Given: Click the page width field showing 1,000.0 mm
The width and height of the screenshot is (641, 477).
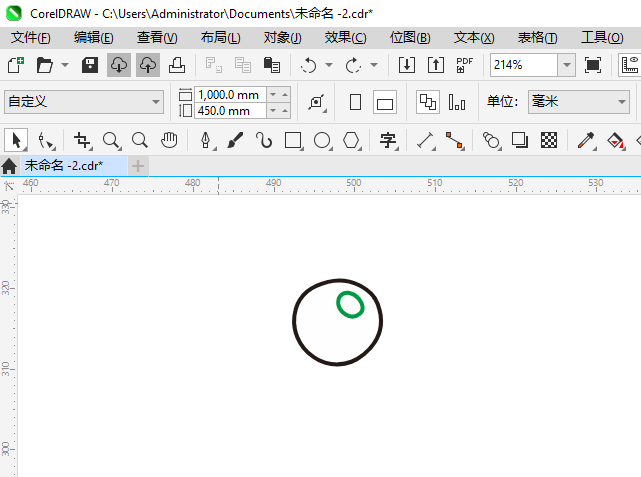Looking at the screenshot, I should pos(229,95).
